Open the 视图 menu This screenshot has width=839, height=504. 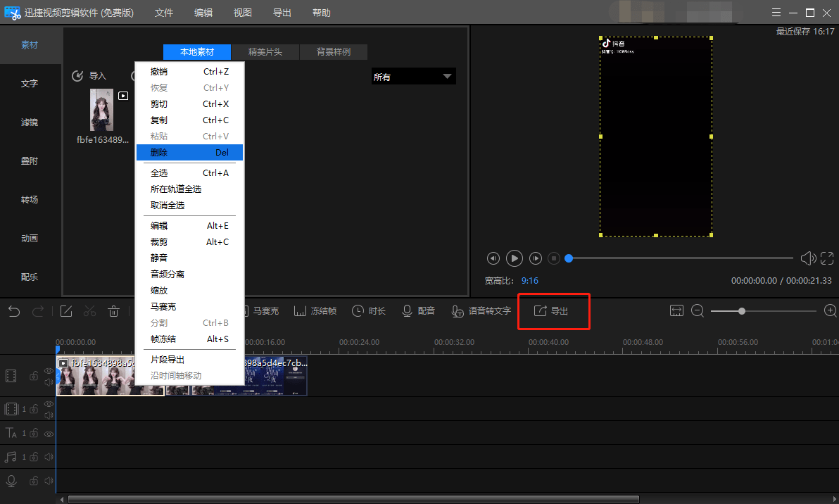coord(242,13)
